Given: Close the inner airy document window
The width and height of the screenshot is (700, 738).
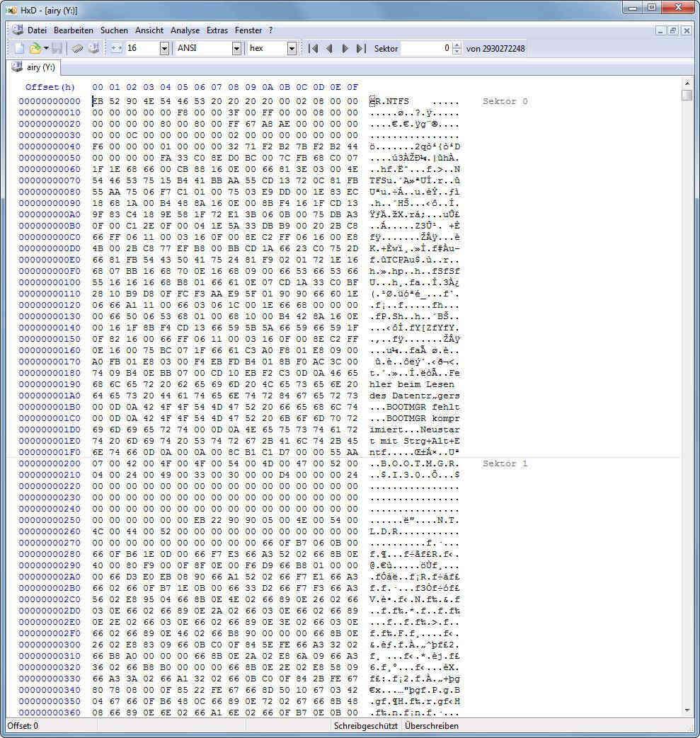Looking at the screenshot, I should tap(687, 30).
